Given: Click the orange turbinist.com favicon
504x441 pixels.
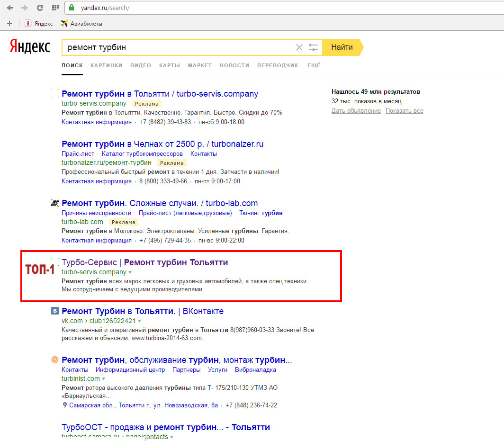Looking at the screenshot, I should pos(55,360).
